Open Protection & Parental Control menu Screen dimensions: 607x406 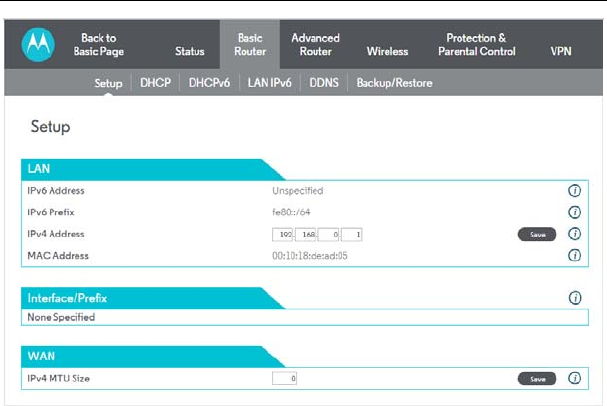(477, 45)
